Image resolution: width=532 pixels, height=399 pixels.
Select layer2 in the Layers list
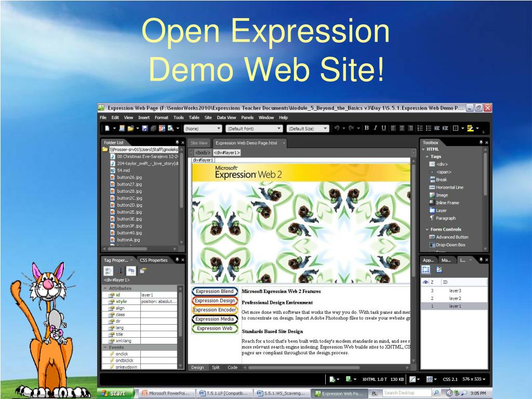pyautogui.click(x=454, y=298)
